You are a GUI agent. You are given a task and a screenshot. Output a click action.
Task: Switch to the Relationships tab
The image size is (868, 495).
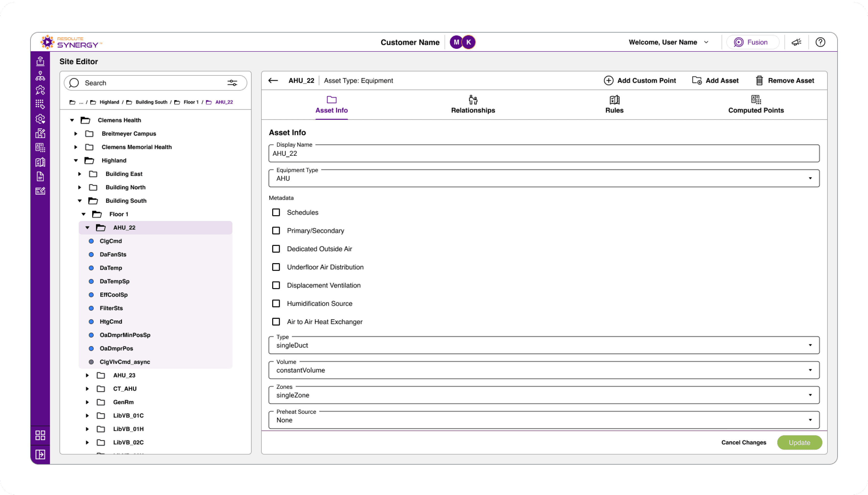point(473,105)
